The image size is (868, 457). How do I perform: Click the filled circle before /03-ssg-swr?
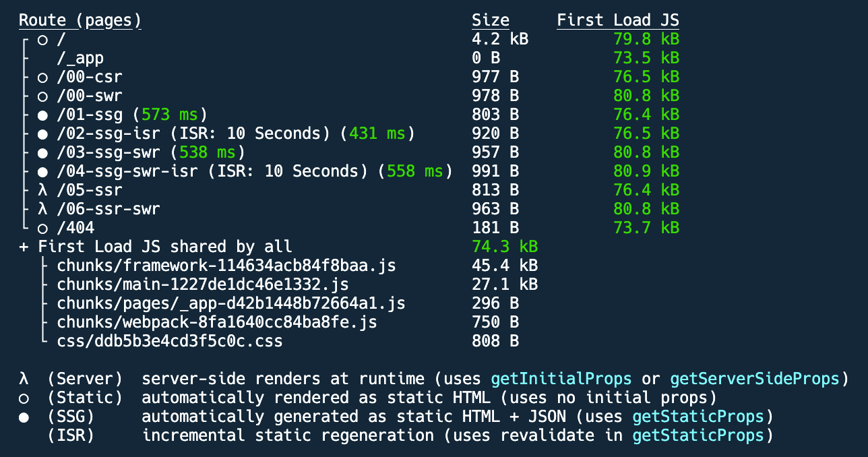(x=42, y=152)
